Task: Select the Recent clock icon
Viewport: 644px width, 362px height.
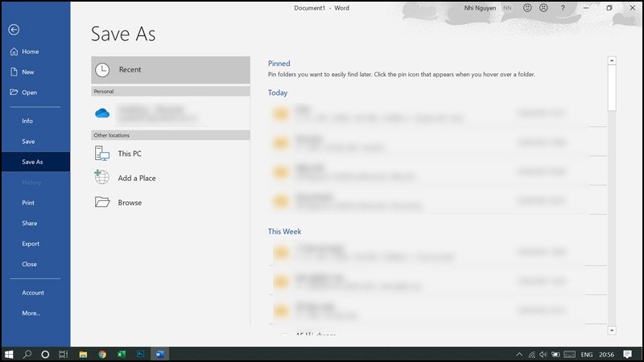Action: click(102, 70)
